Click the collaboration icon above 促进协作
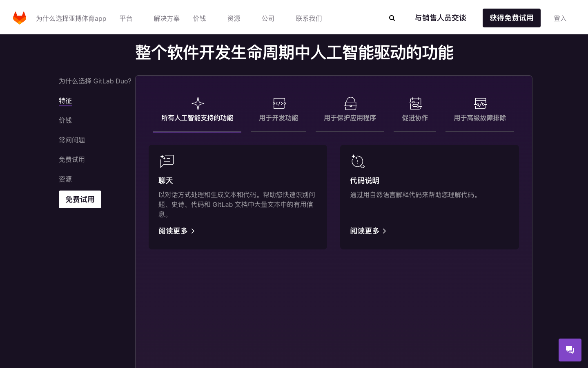The width and height of the screenshot is (588, 368). pyautogui.click(x=415, y=103)
